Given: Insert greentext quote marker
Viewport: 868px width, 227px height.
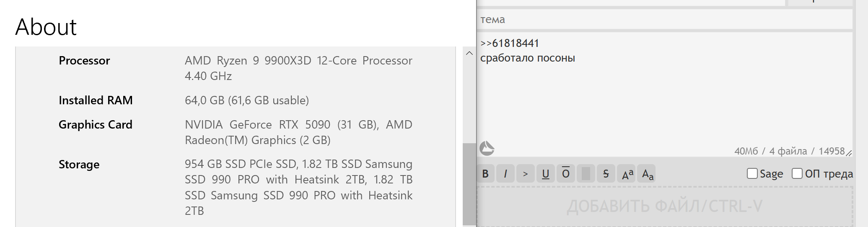Looking at the screenshot, I should 526,174.
